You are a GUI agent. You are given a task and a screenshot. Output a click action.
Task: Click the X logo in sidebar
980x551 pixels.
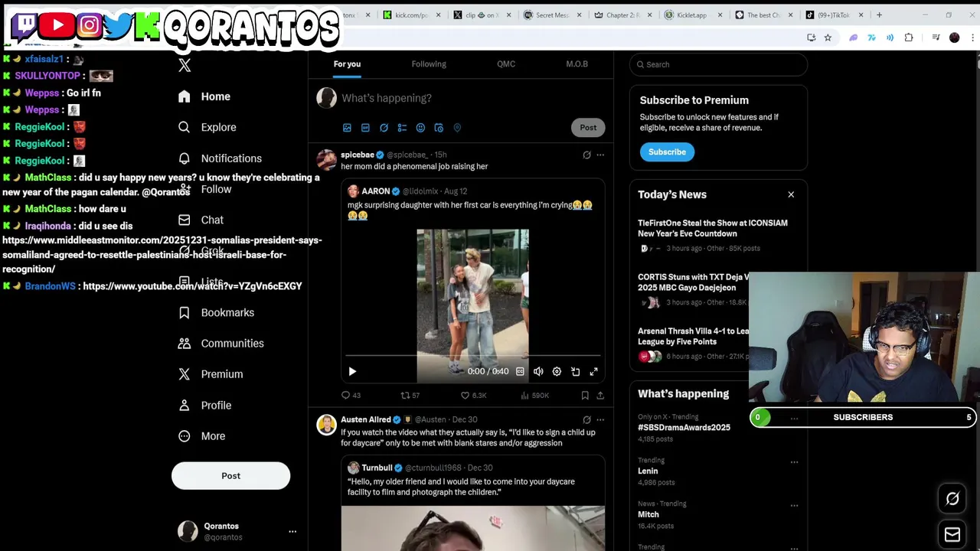(185, 65)
